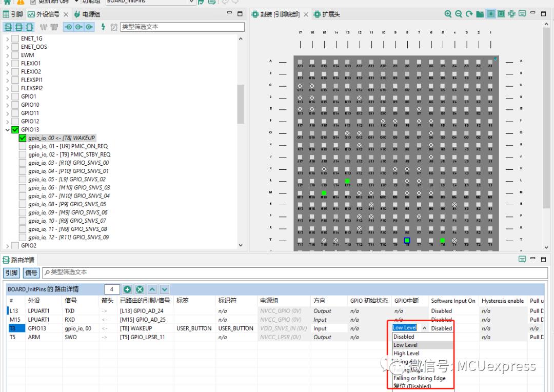
Task: Rotate the package view
Action: (469, 14)
